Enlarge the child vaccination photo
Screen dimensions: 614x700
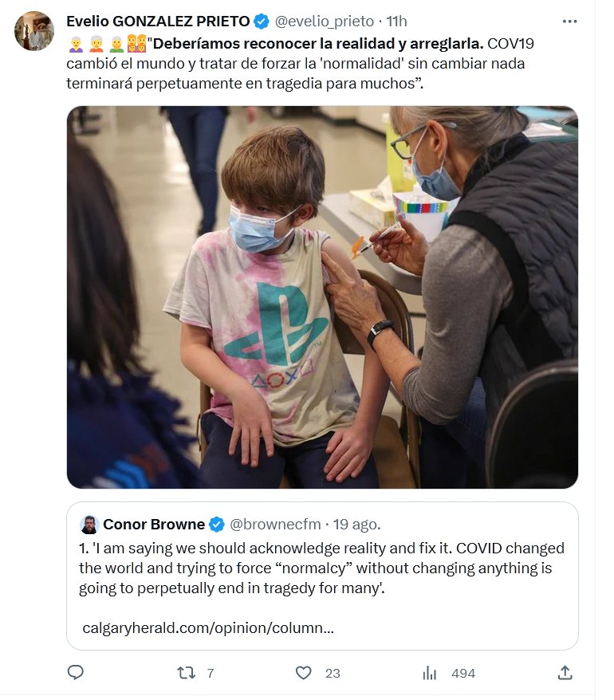tap(322, 297)
